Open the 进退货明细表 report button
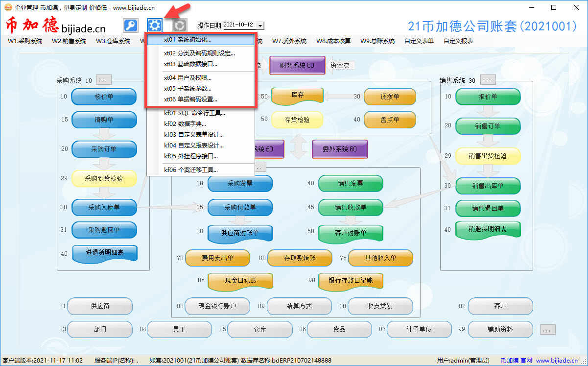This screenshot has height=366, width=588. (x=105, y=253)
